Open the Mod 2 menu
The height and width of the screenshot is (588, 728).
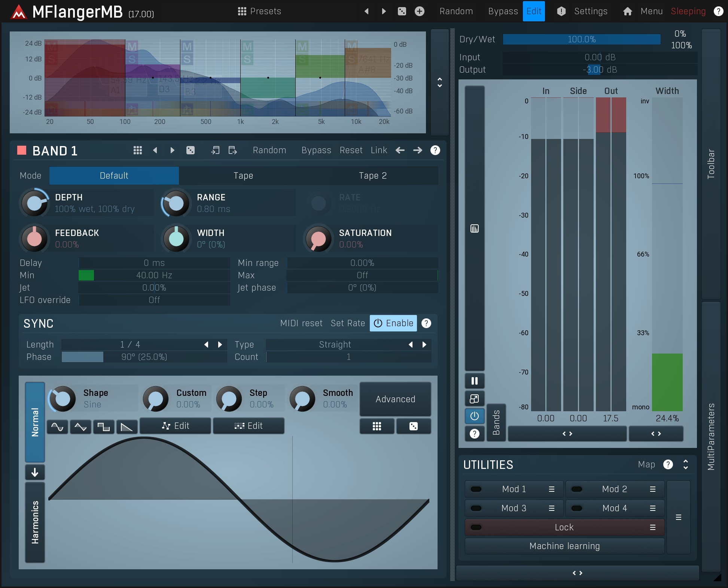tap(652, 489)
